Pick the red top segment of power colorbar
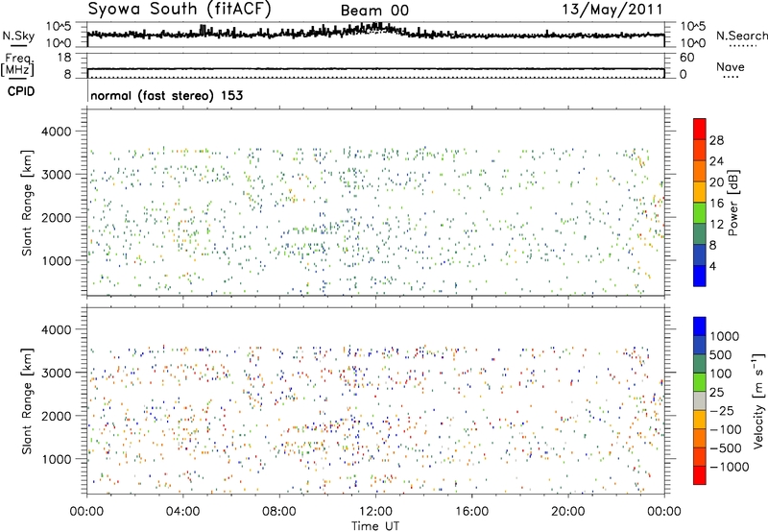This screenshot has width=768, height=532. [x=700, y=129]
